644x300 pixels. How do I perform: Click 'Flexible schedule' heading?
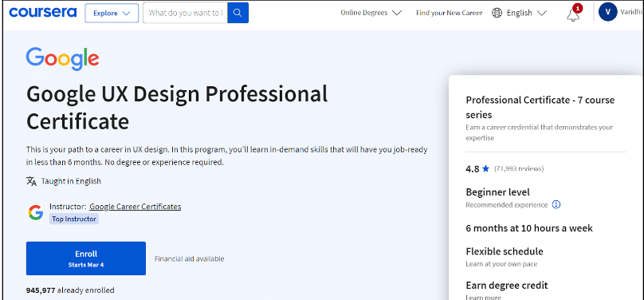click(x=505, y=251)
